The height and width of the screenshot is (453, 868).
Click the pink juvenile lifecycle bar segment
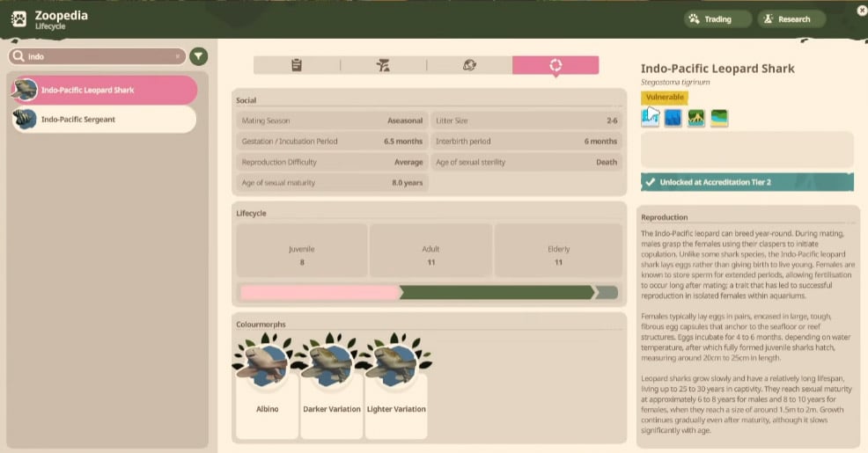tap(320, 292)
